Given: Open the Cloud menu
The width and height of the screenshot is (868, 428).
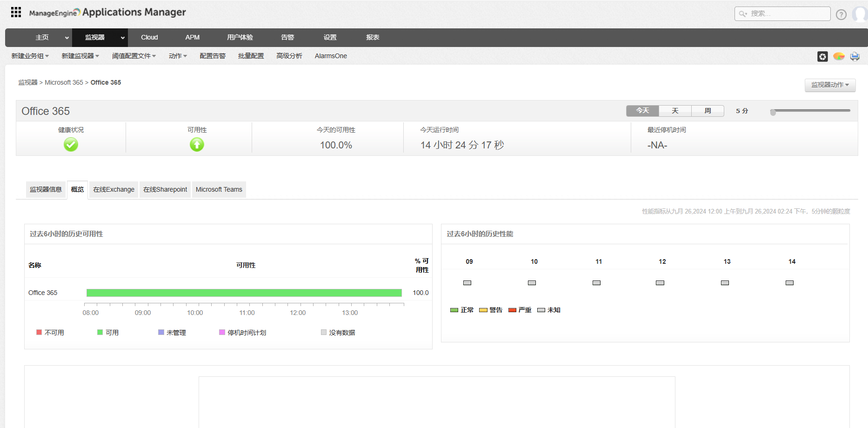Looking at the screenshot, I should 149,37.
